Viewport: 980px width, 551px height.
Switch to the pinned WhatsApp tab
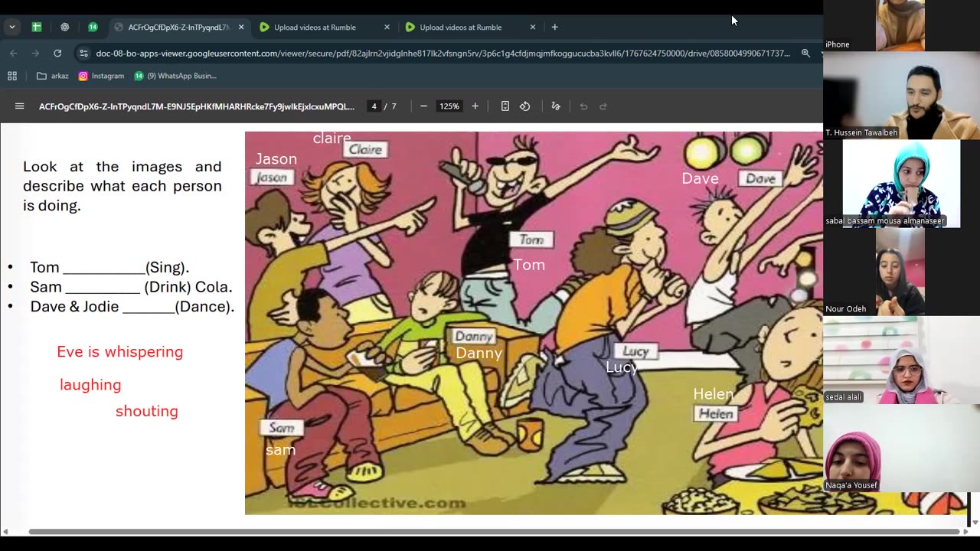(x=93, y=27)
